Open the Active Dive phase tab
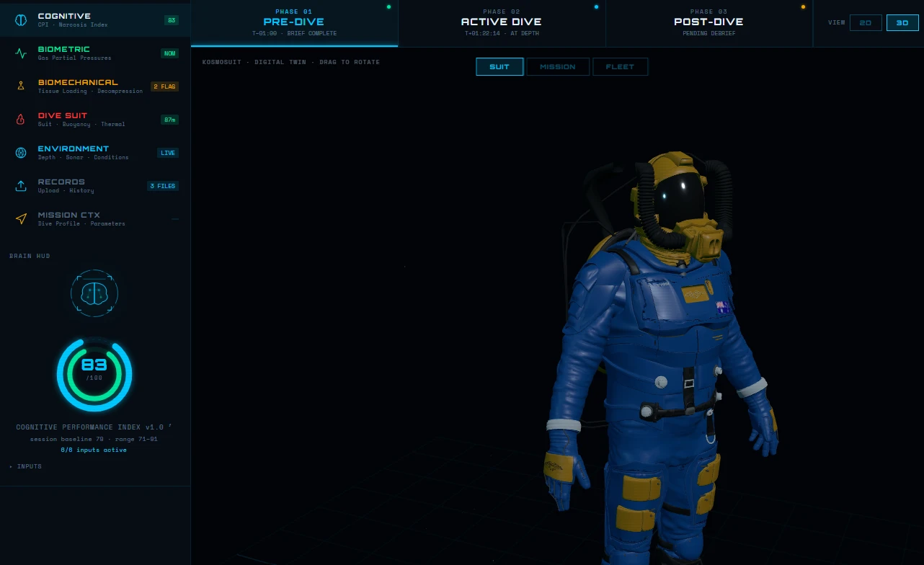This screenshot has height=565, width=924. 502,23
